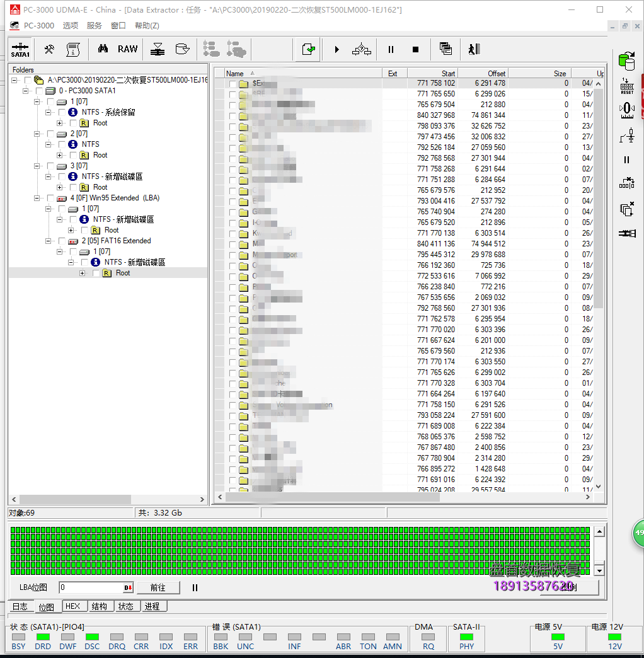This screenshot has width=644, height=658.
Task: Select the RAW recovery toolbar button
Action: pyautogui.click(x=127, y=49)
